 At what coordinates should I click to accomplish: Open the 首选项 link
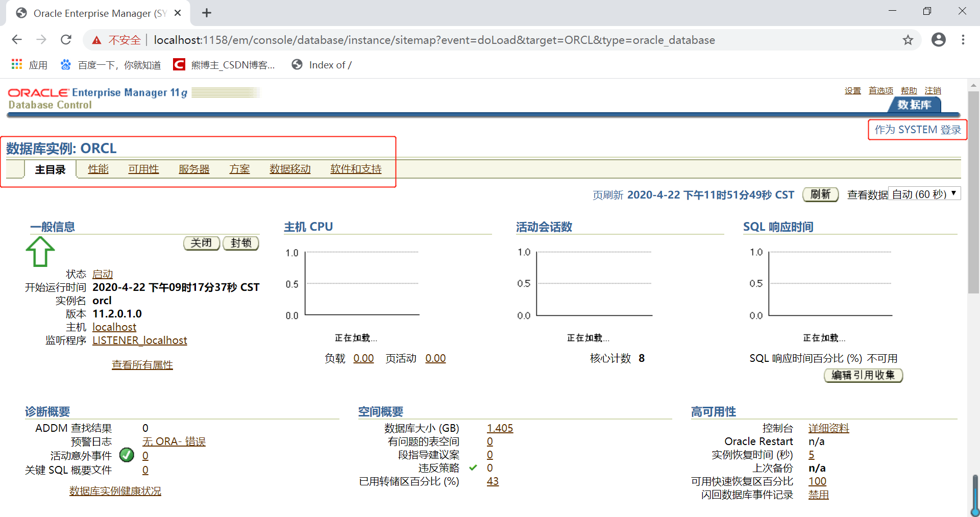tap(881, 91)
